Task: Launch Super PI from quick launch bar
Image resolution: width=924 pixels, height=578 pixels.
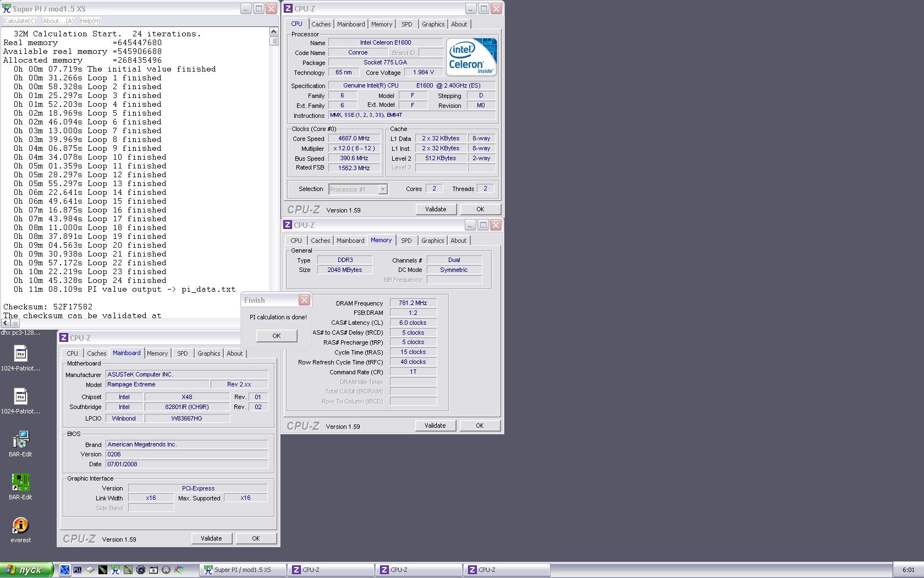Action: point(116,570)
